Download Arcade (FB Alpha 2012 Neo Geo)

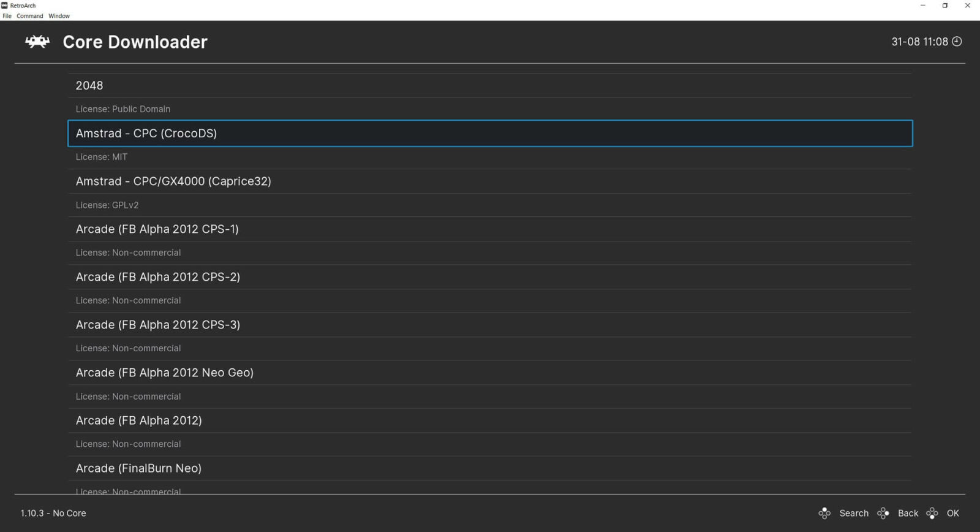pyautogui.click(x=164, y=373)
